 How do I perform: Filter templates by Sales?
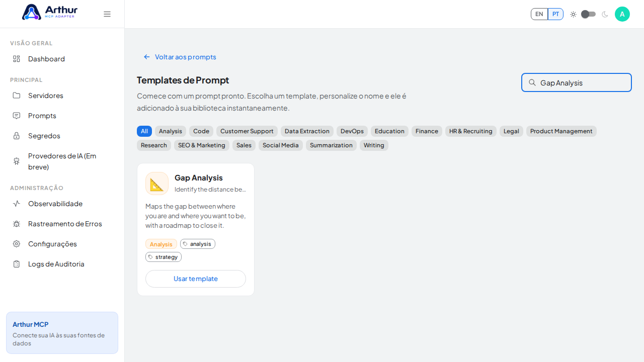click(244, 145)
